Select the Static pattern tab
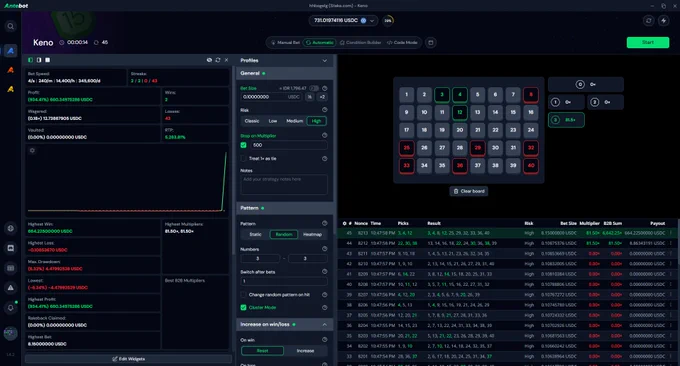Screen dimensions: 680x366 click(255, 234)
